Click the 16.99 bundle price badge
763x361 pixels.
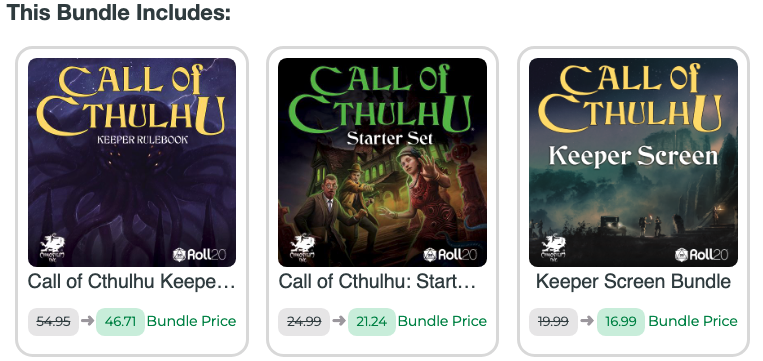[x=621, y=322]
